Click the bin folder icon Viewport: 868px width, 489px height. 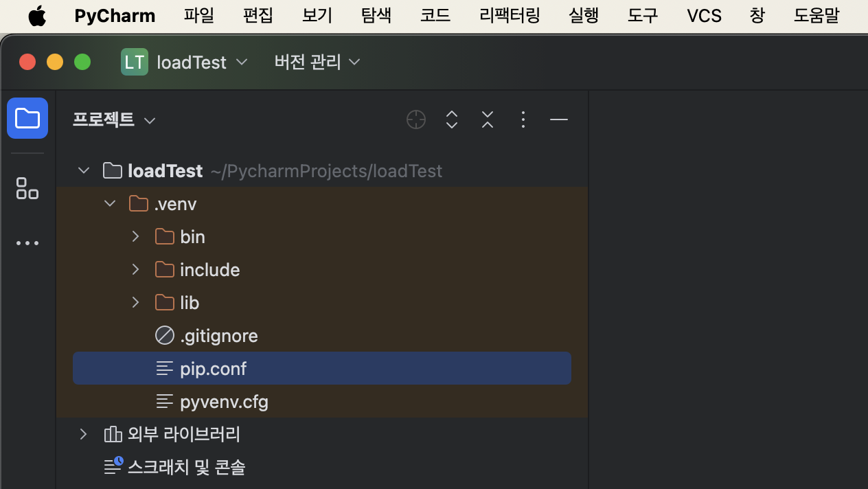[165, 236]
